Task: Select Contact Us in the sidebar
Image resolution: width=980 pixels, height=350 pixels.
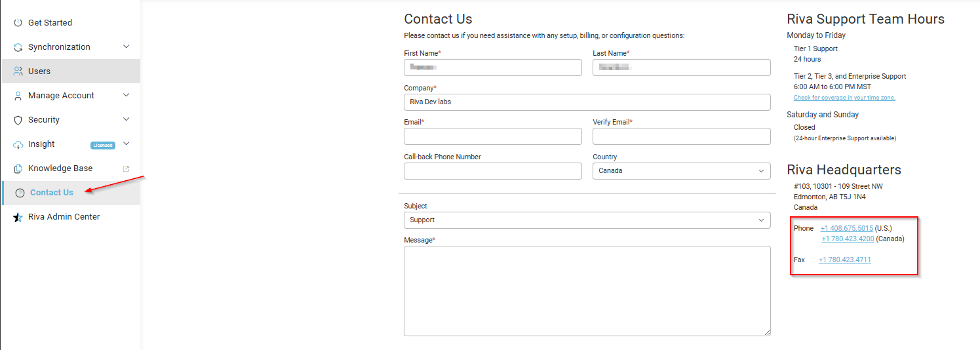Action: 71,193
